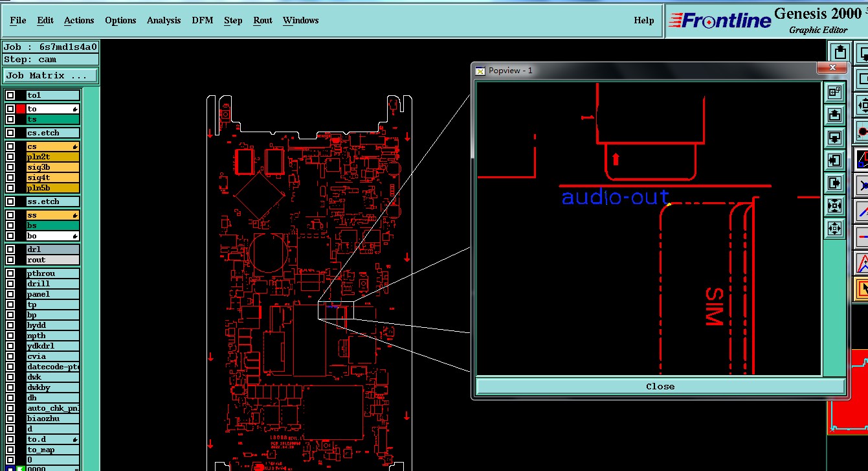Select the cvia layer name
The height and width of the screenshot is (471, 868).
point(53,356)
